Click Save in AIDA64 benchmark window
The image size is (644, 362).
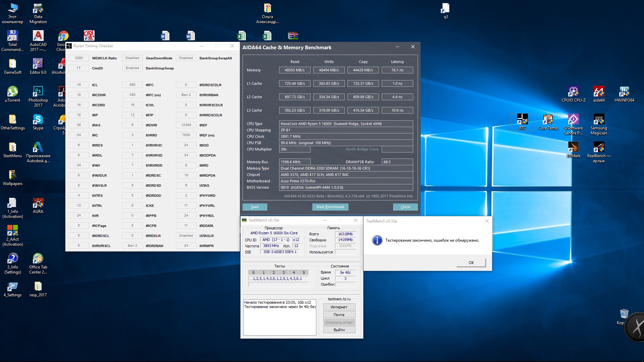click(255, 207)
